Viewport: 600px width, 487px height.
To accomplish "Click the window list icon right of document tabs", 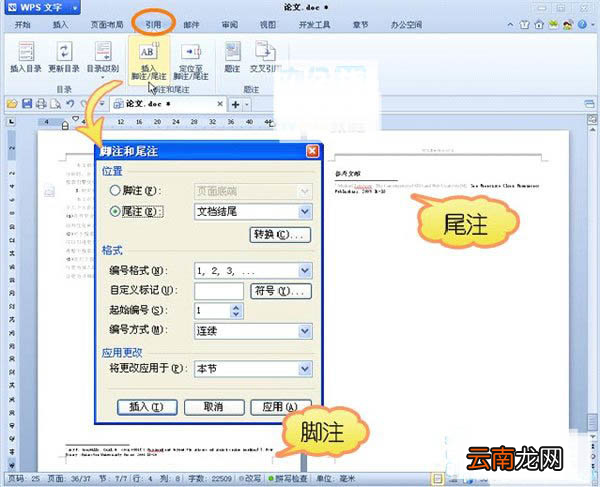I will [x=589, y=104].
